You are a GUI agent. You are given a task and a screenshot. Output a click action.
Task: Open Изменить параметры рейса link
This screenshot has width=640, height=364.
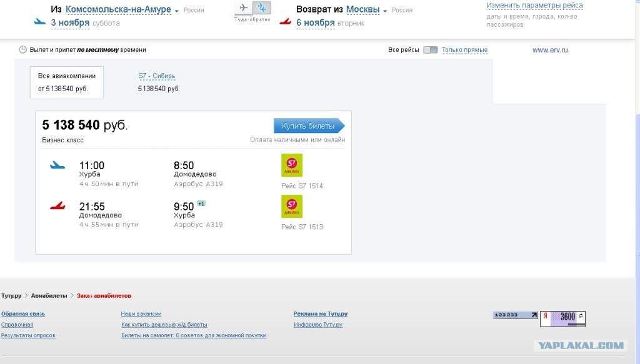click(x=535, y=5)
